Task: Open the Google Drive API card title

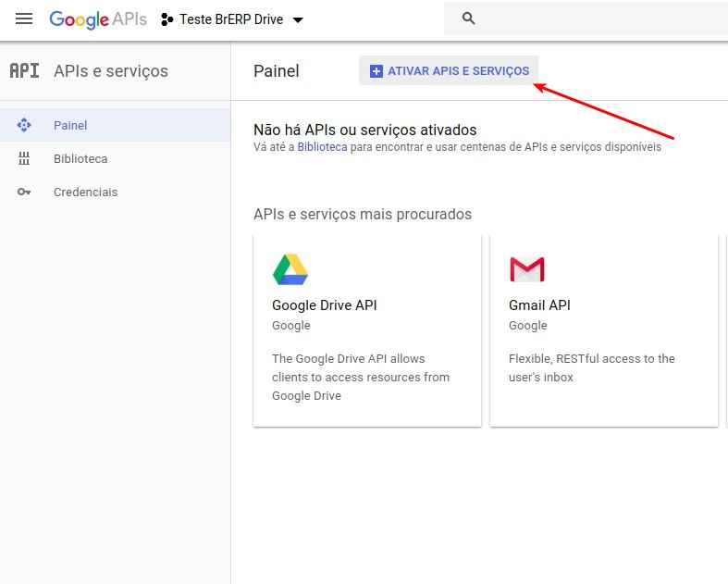Action: [324, 305]
